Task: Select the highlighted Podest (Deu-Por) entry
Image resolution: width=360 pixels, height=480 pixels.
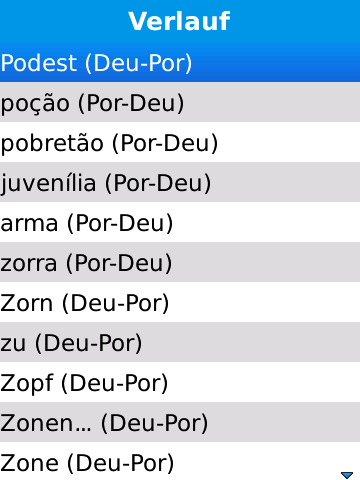Action: click(x=180, y=62)
